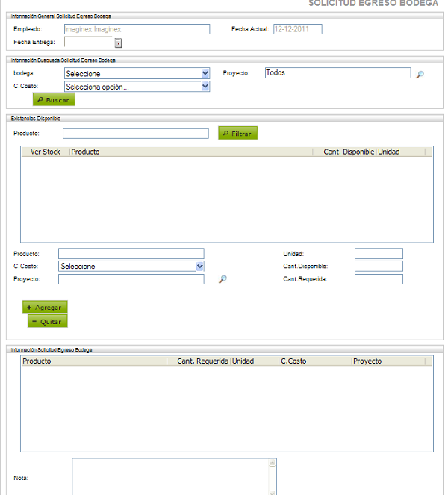Click Información Busqueda Solicitud Egreso Bodega heading
Image resolution: width=448 pixels, height=495 pixels.
click(x=63, y=60)
